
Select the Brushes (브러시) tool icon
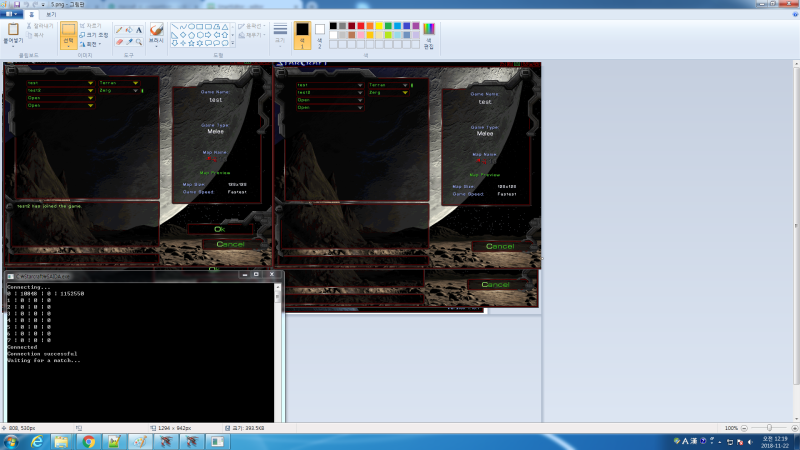tap(156, 29)
